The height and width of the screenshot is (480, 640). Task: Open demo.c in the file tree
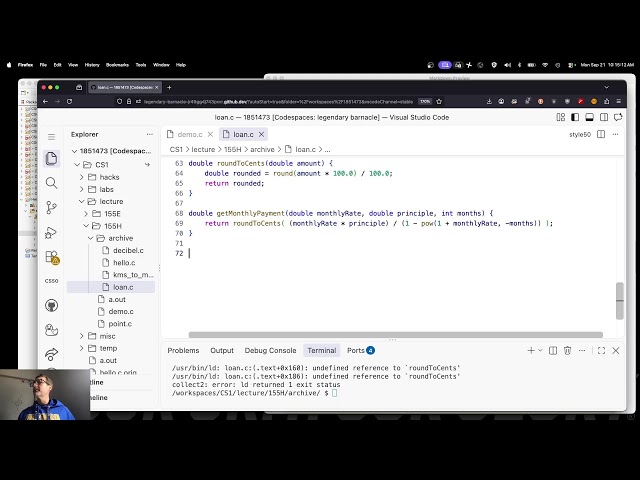(x=121, y=312)
